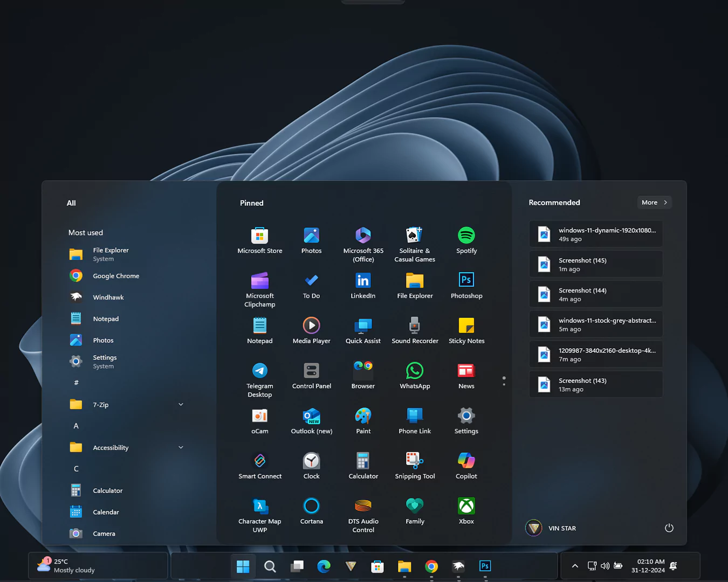This screenshot has height=582, width=728.
Task: Open Calculator from the pinned grid
Action: tap(363, 467)
